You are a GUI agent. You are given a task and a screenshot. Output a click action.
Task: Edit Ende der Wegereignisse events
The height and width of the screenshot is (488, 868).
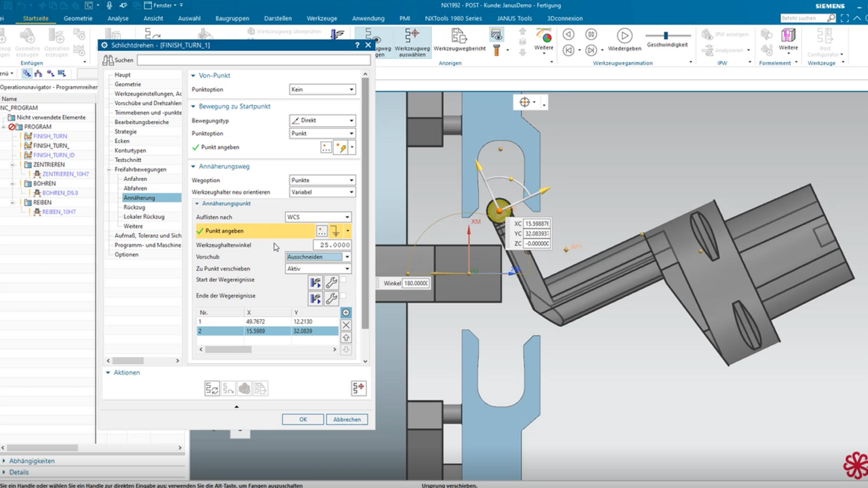(315, 298)
